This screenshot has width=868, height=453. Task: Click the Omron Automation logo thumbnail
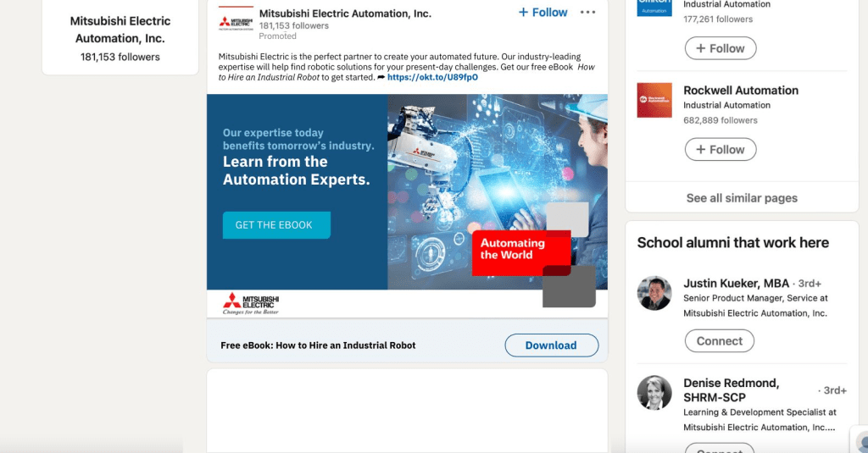pos(654,7)
